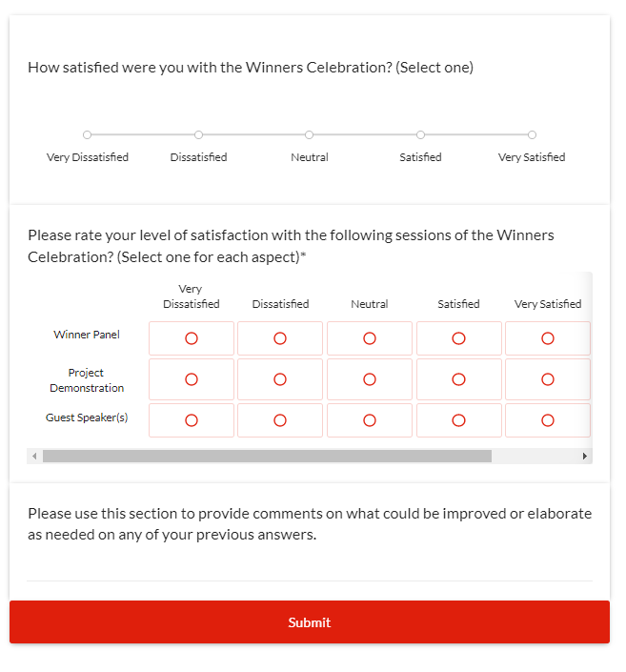Mark Project Demonstration as Satisfied

pos(458,379)
